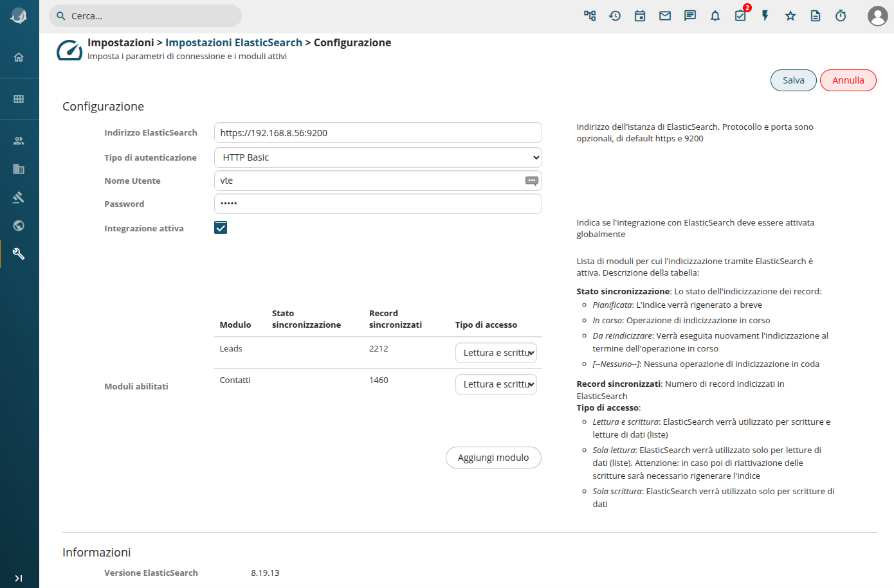Open the task checklist icon with badge 2
894x588 pixels.
[741, 15]
